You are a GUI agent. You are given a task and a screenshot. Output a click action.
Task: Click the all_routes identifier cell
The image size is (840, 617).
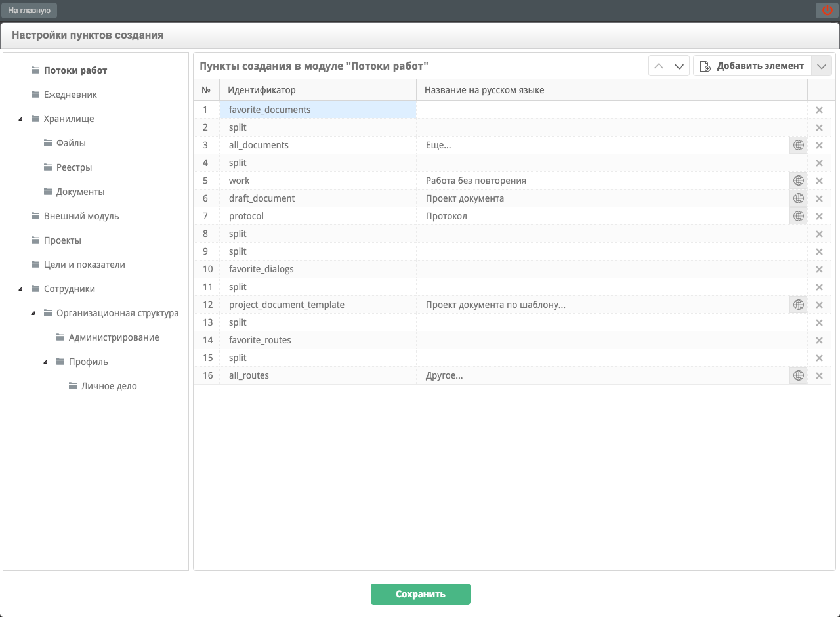[x=318, y=375]
